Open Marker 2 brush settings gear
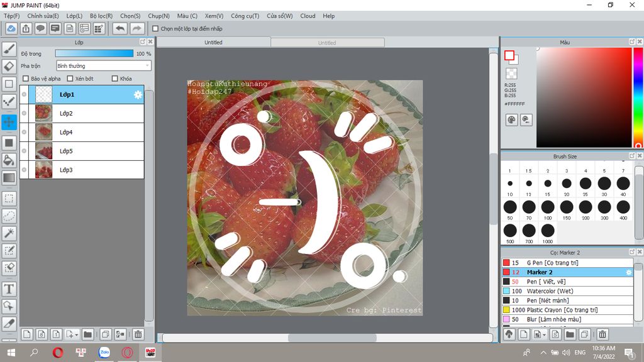644x362 pixels. pyautogui.click(x=628, y=272)
